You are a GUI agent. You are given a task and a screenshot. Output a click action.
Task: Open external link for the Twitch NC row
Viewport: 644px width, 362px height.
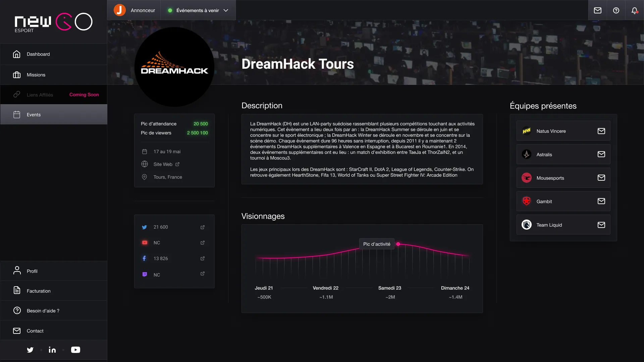point(203,274)
